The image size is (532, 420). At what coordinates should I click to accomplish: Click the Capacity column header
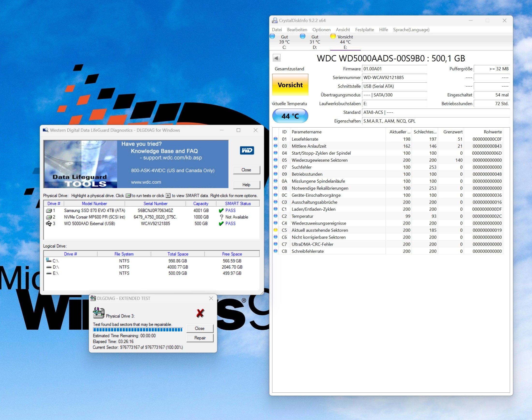click(x=201, y=204)
